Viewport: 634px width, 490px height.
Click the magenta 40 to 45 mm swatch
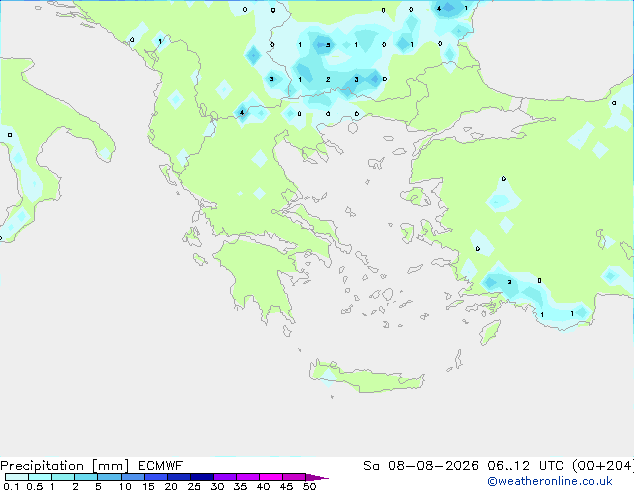point(271,477)
